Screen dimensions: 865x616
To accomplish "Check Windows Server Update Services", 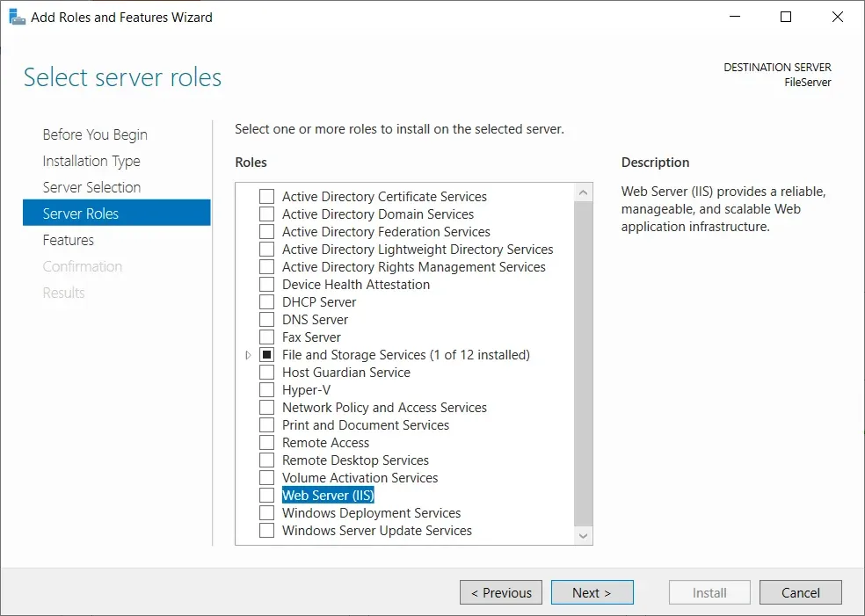I will [266, 530].
